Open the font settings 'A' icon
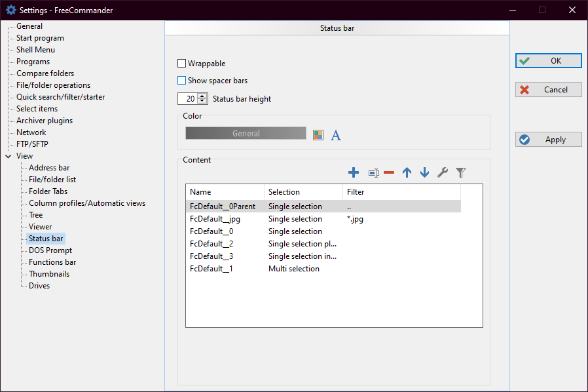The height and width of the screenshot is (392, 588). click(x=336, y=135)
